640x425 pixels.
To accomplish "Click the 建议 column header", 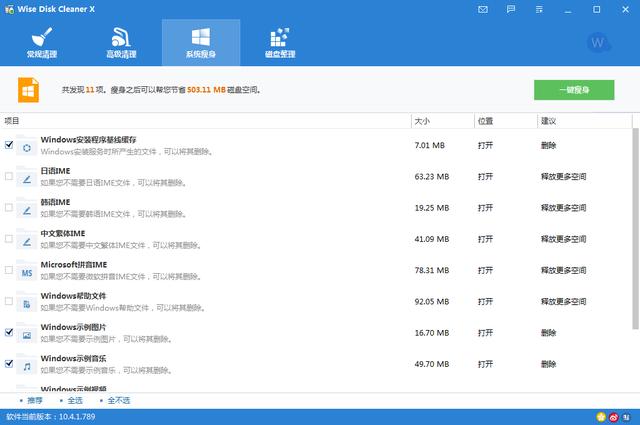I will pos(584,121).
